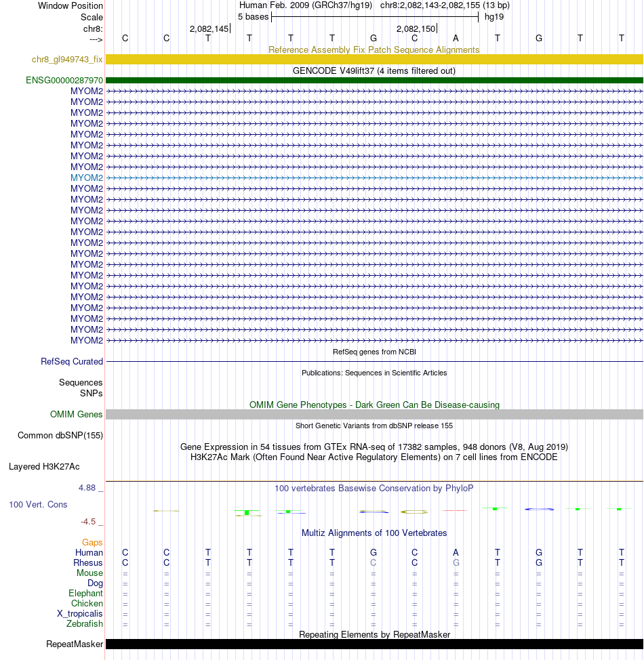Click the ---> strand direction arrow label
644x660 pixels.
pos(96,39)
